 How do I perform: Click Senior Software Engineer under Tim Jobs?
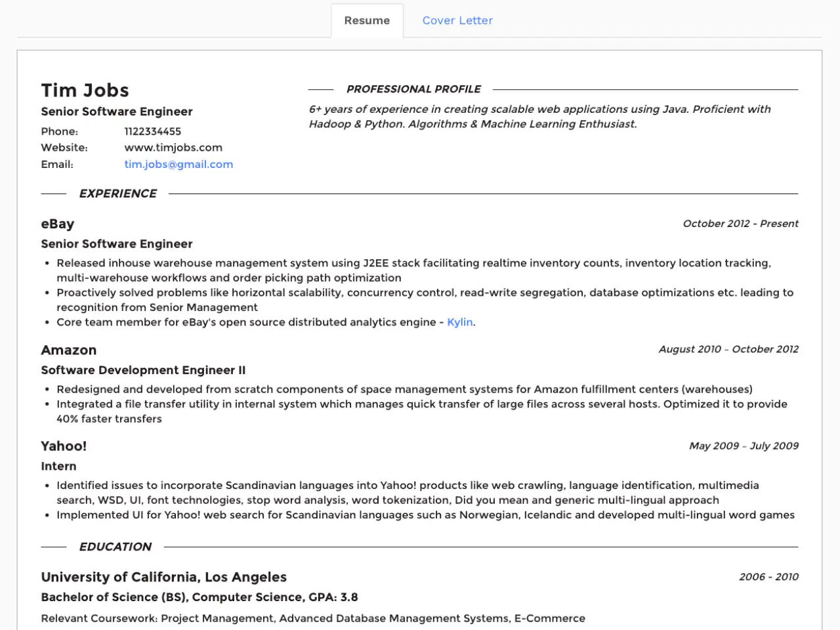(x=117, y=112)
